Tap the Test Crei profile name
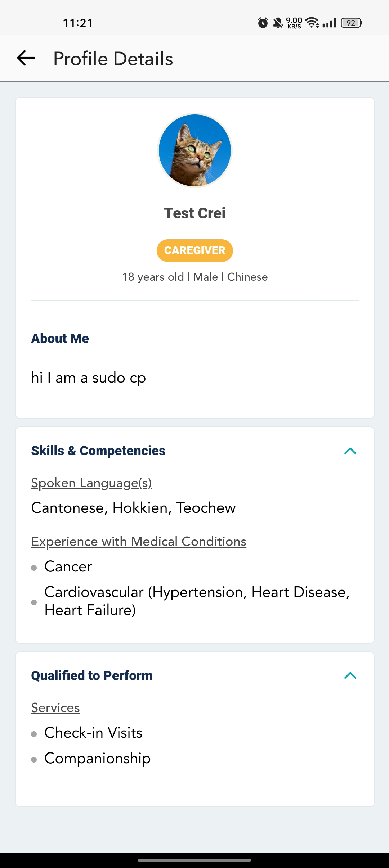The height and width of the screenshot is (868, 389). [x=195, y=213]
